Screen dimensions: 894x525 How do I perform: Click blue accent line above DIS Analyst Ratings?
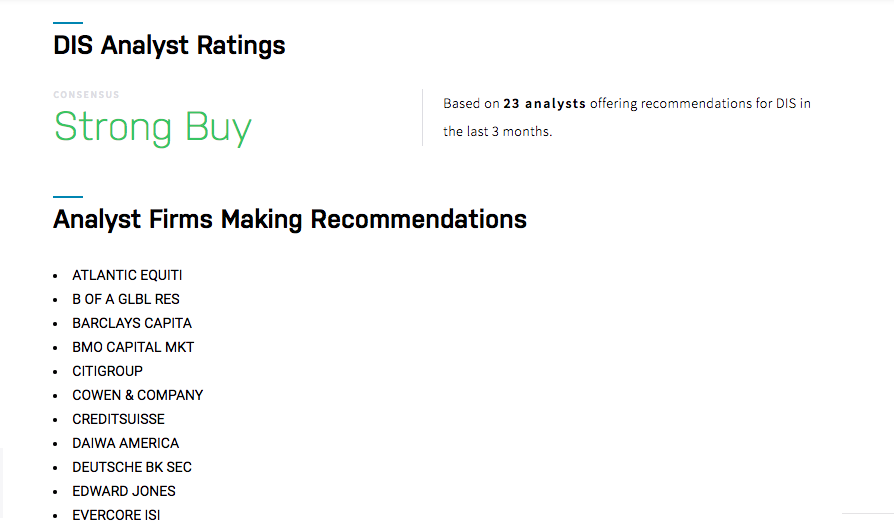tap(68, 22)
